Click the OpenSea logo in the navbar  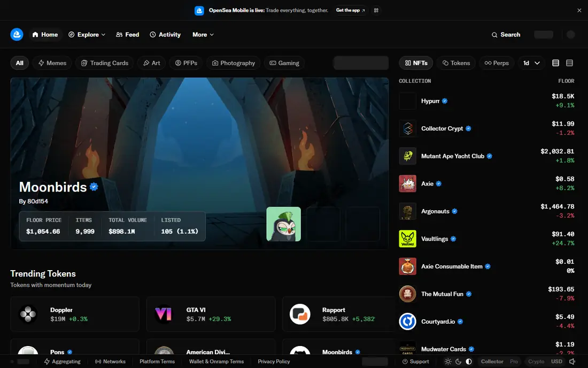[17, 35]
